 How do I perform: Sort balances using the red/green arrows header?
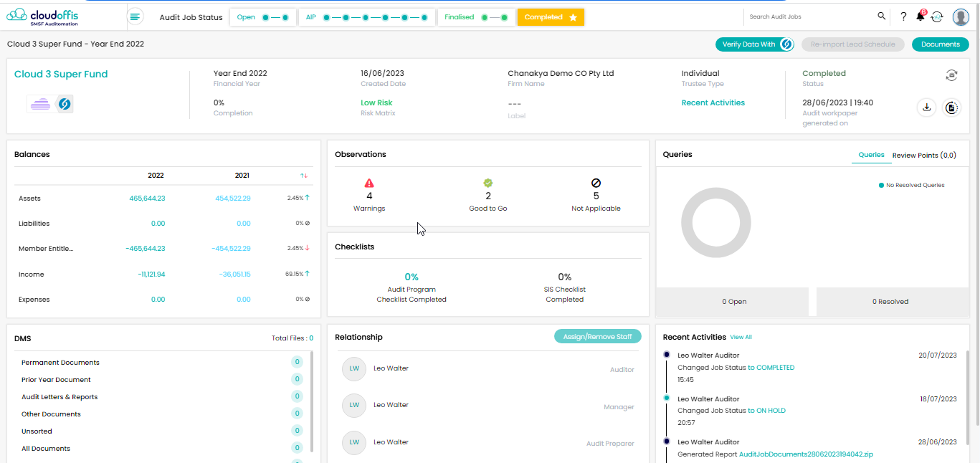(304, 176)
